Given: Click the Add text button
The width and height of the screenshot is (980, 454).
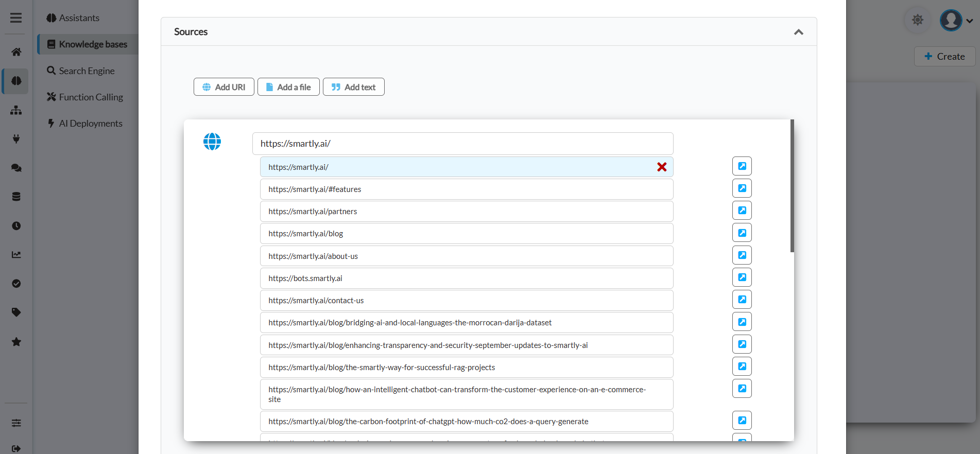Looking at the screenshot, I should point(354,87).
